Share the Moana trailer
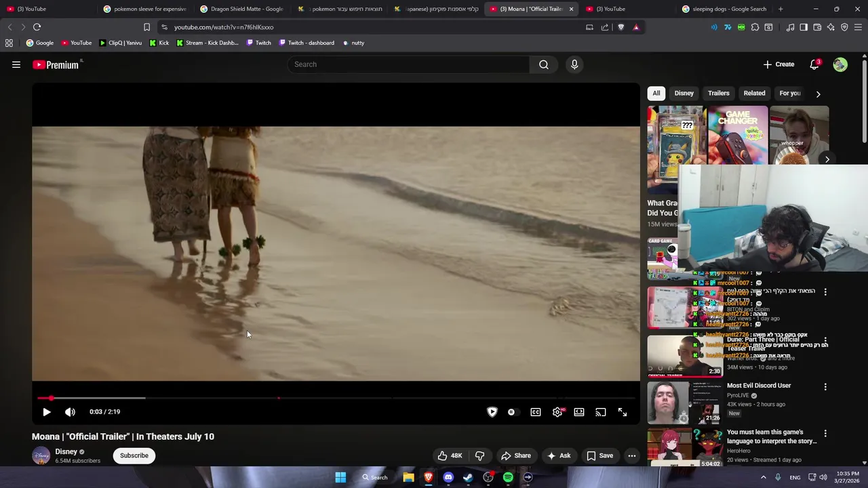The height and width of the screenshot is (488, 868). 516,455
